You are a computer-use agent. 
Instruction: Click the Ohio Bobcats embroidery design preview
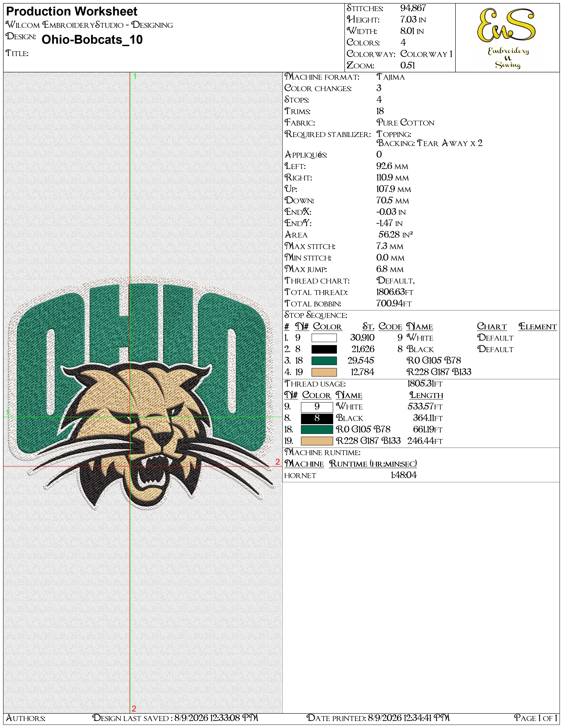142,393
